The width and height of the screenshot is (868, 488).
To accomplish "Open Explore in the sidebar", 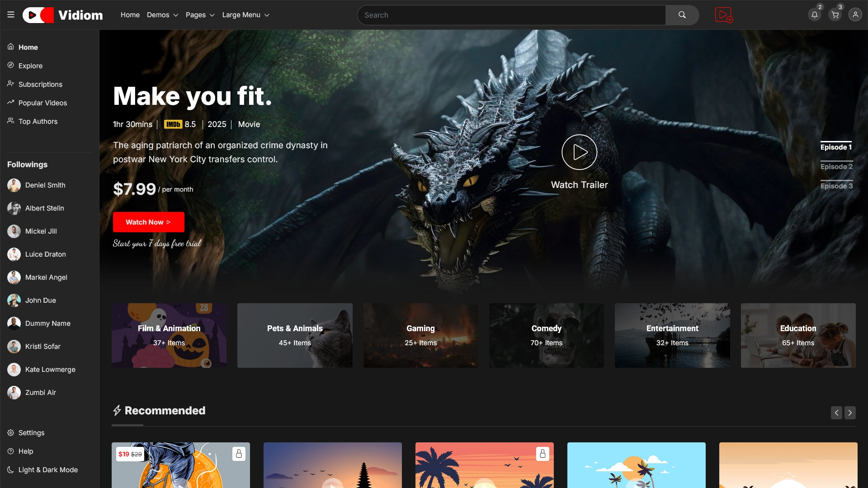I will [30, 66].
